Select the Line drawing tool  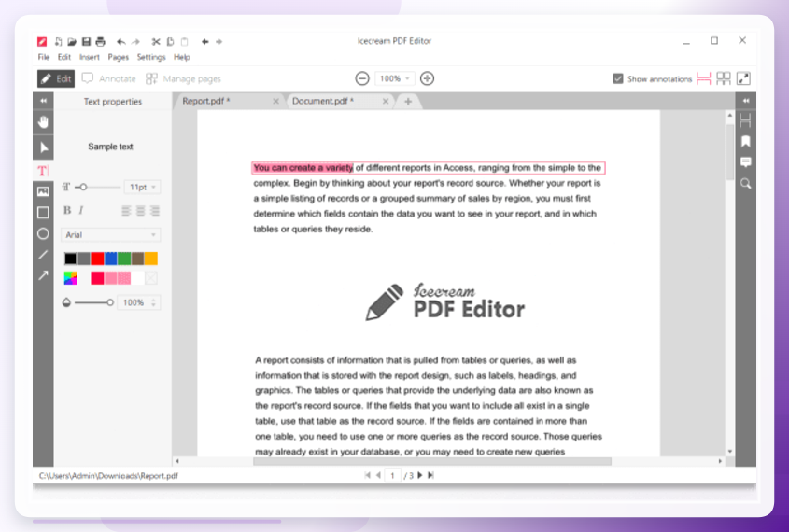point(43,255)
